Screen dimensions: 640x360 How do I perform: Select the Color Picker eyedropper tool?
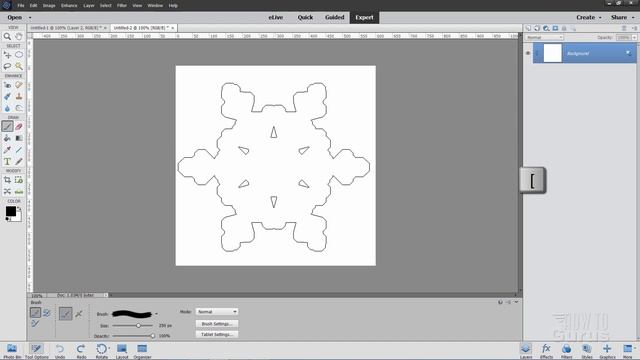click(x=7, y=150)
